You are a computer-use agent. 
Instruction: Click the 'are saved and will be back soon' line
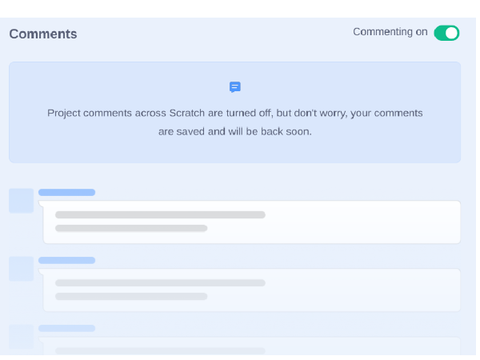pyautogui.click(x=235, y=131)
